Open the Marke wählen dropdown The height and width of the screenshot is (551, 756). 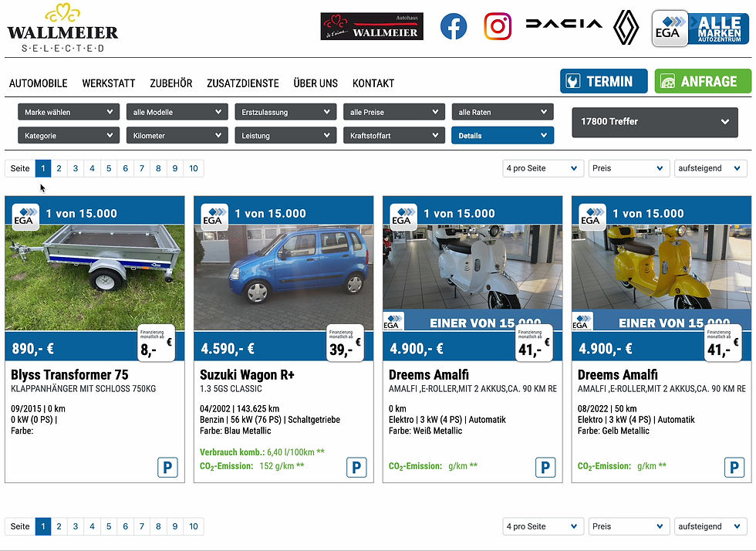click(69, 112)
